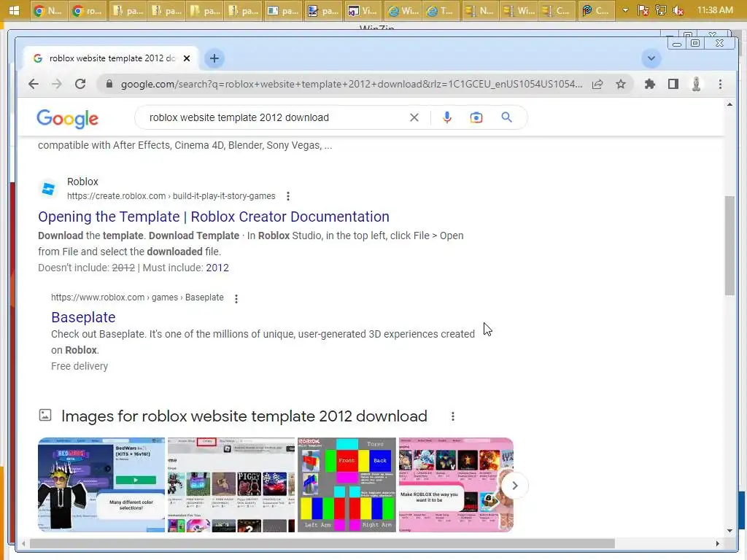Open Opening the Template Roblox Creator Documentation
The height and width of the screenshot is (560, 747).
(x=214, y=217)
